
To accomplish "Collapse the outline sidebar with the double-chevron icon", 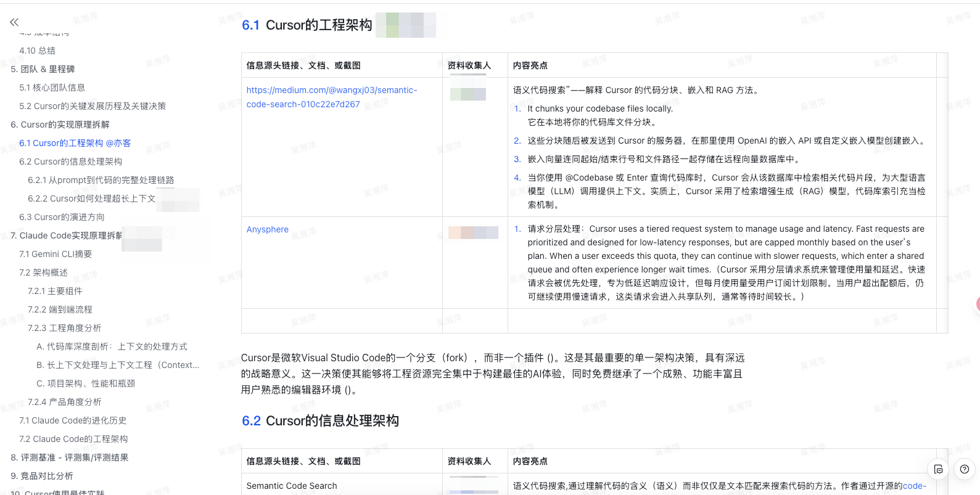I will 14,22.
